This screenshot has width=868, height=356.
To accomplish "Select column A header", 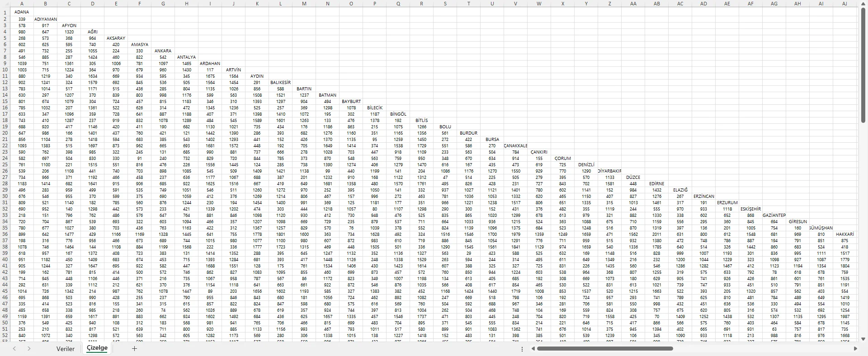I will [x=22, y=4].
